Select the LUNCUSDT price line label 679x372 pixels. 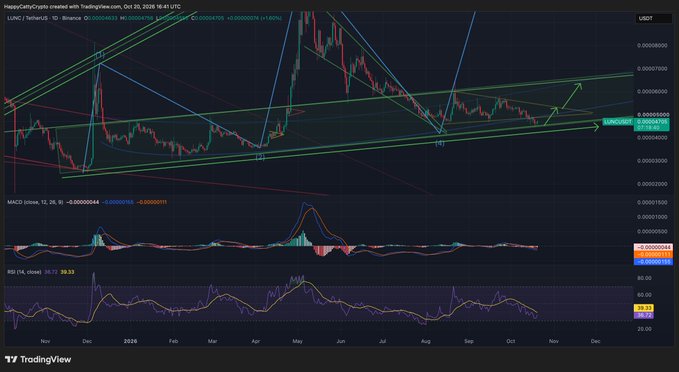pos(618,122)
